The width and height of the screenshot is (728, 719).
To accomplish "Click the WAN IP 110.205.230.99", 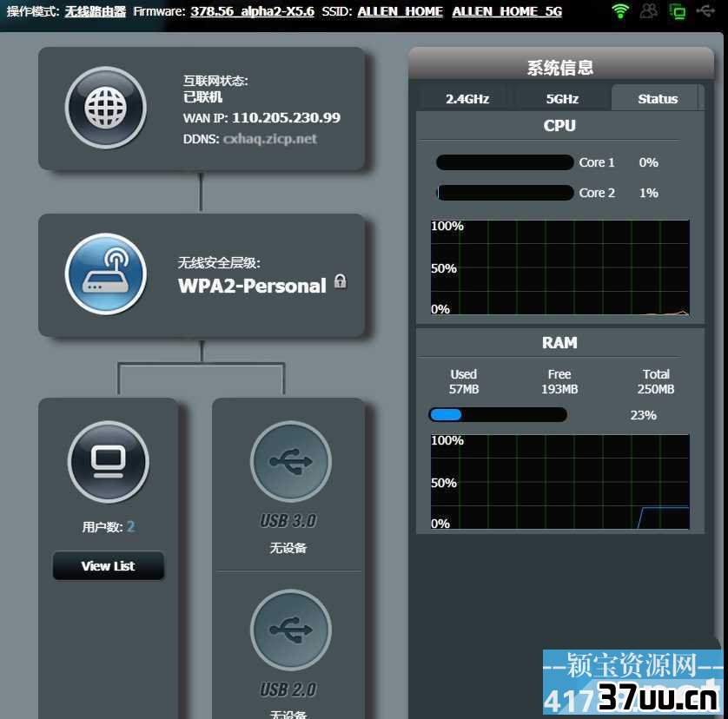I will (286, 117).
